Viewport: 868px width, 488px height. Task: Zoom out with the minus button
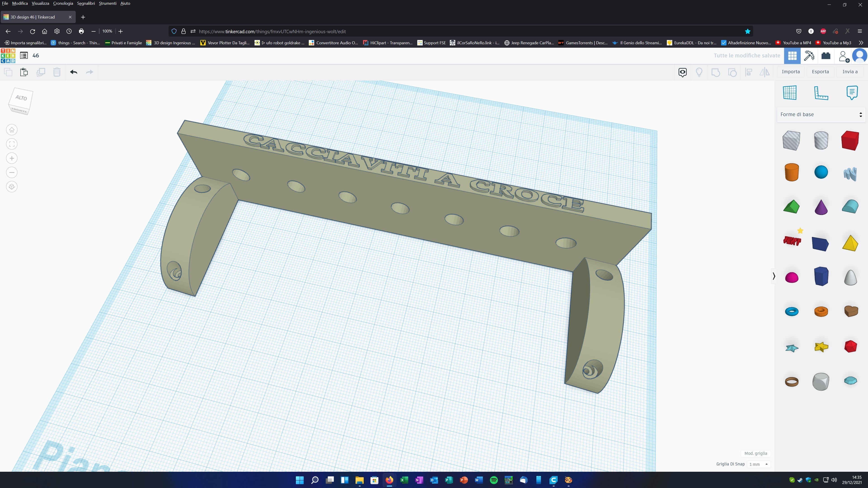(x=12, y=172)
